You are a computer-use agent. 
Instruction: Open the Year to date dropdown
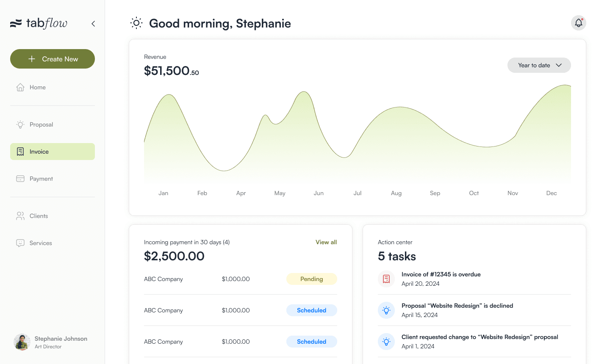tap(539, 65)
